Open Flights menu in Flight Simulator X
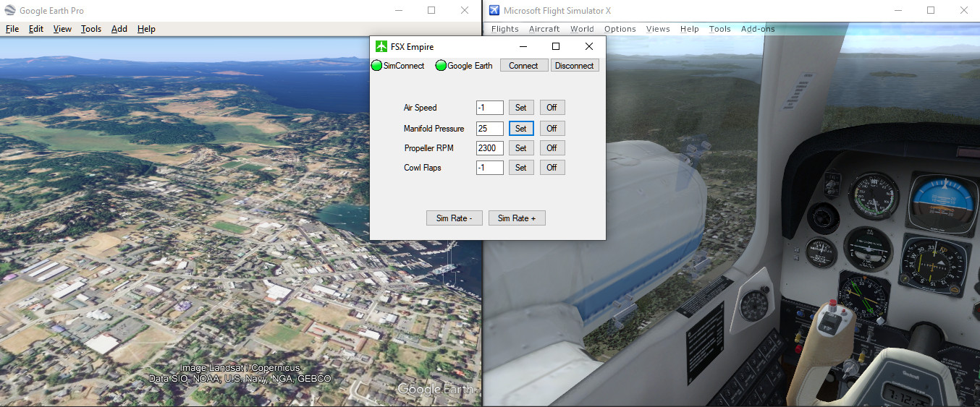 (x=505, y=29)
